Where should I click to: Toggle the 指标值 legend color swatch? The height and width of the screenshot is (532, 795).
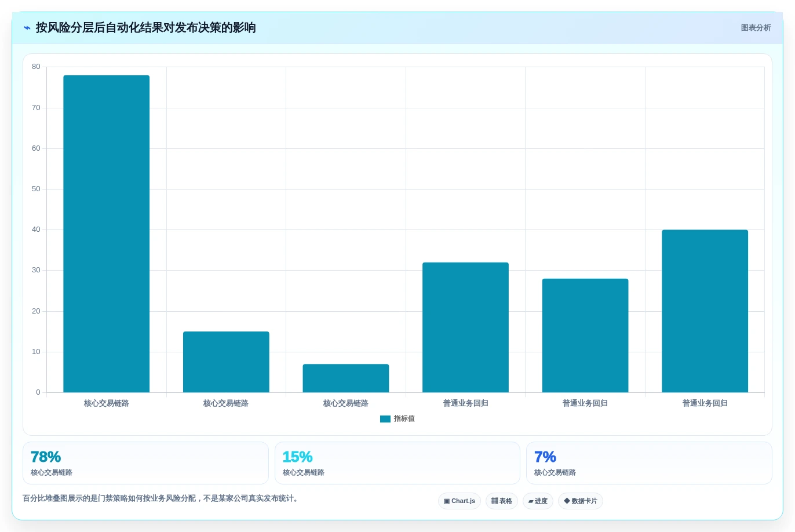(385, 419)
